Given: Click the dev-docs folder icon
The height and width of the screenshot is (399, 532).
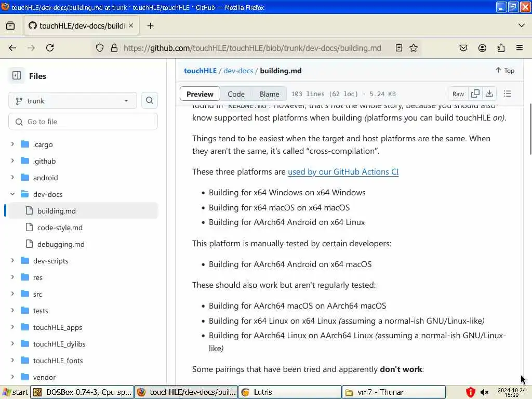Looking at the screenshot, I should pyautogui.click(x=25, y=194).
